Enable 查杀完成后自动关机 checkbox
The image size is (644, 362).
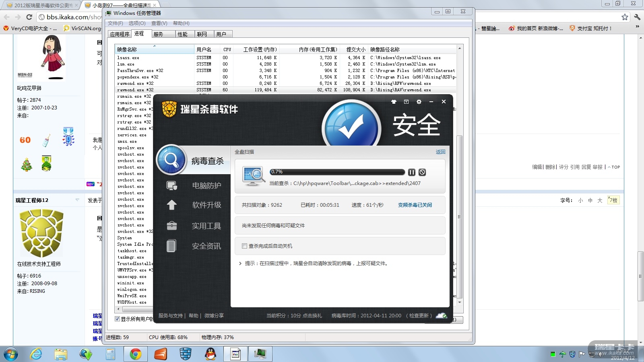click(x=244, y=246)
